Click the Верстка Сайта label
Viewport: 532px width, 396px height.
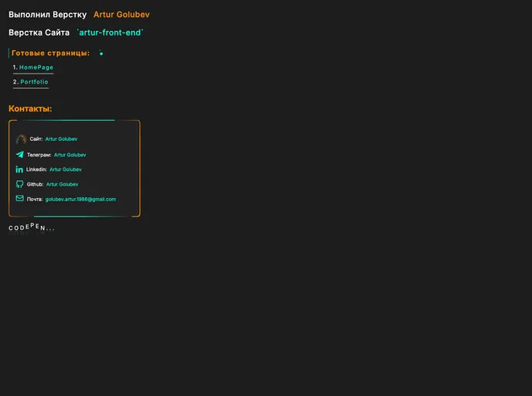pos(39,32)
